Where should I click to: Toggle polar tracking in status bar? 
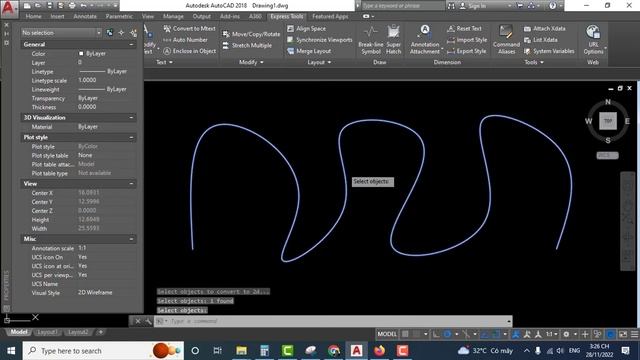pyautogui.click(x=447, y=334)
